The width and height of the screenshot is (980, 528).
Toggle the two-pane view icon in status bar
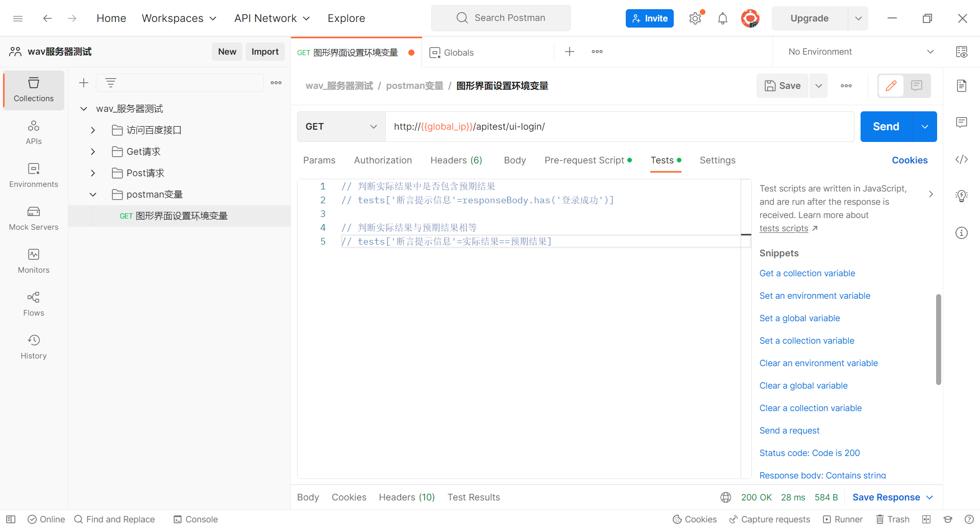click(x=926, y=519)
